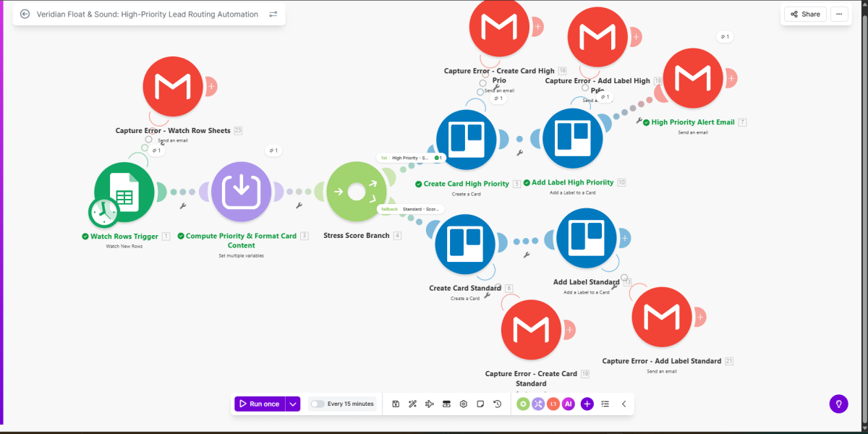Add module after Capture Error - Create Card High Prio
Screen dimensions: 868x434
538,26
